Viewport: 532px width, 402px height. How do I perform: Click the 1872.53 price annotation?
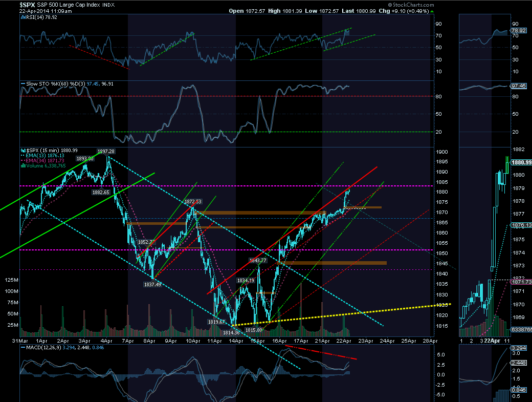click(193, 202)
